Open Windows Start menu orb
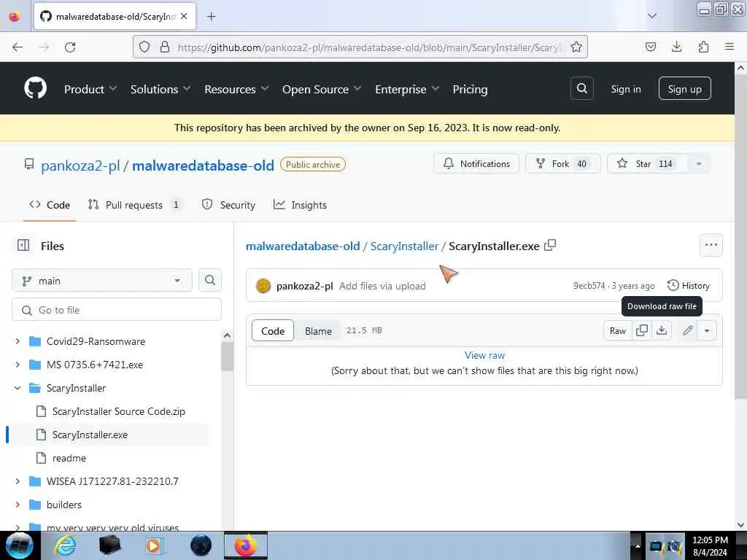 pos(19,545)
